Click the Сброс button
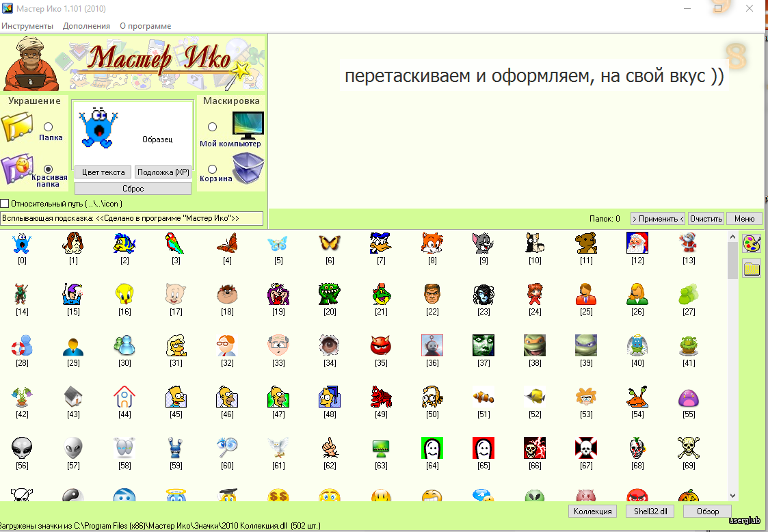The image size is (768, 532). (x=133, y=189)
